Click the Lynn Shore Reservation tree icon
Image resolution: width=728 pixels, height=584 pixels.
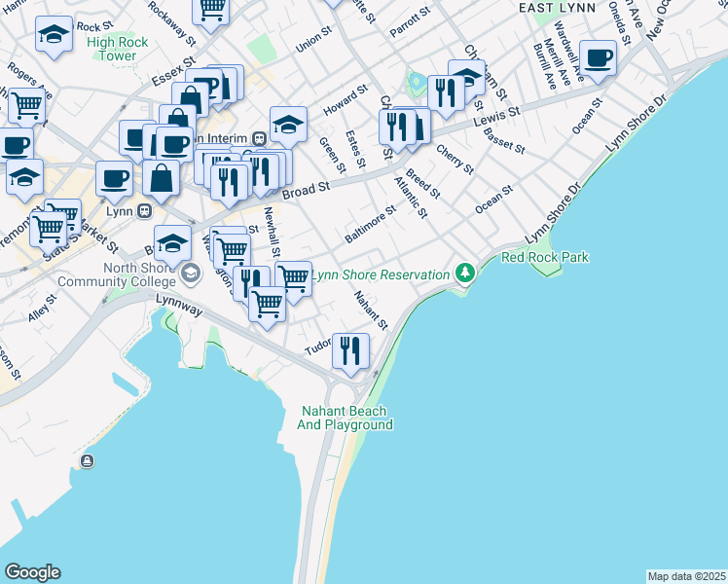pos(465,274)
